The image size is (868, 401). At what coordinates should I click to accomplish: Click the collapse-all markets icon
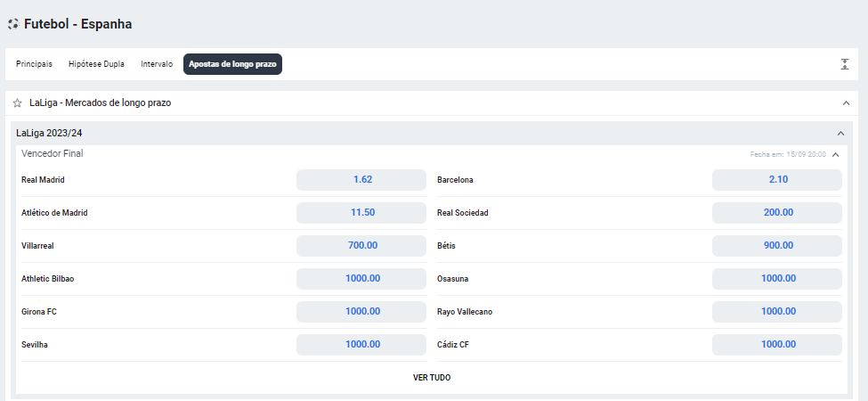[x=844, y=64]
